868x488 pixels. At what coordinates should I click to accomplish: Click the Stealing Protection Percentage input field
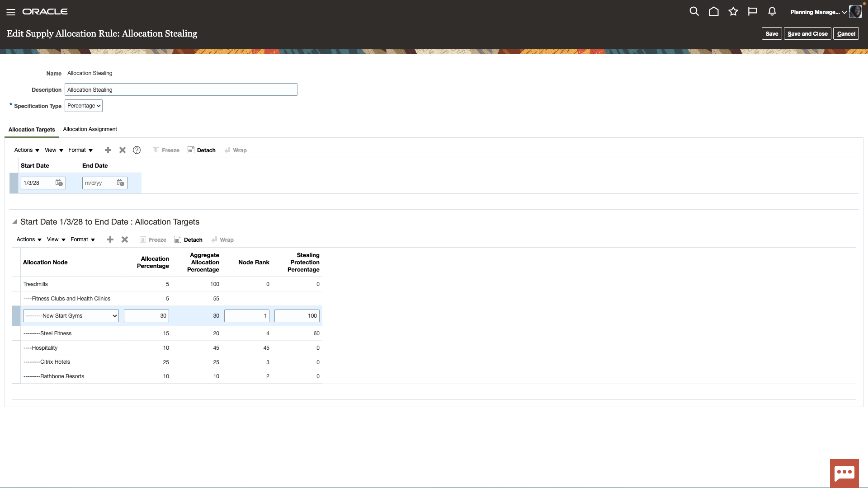(297, 316)
